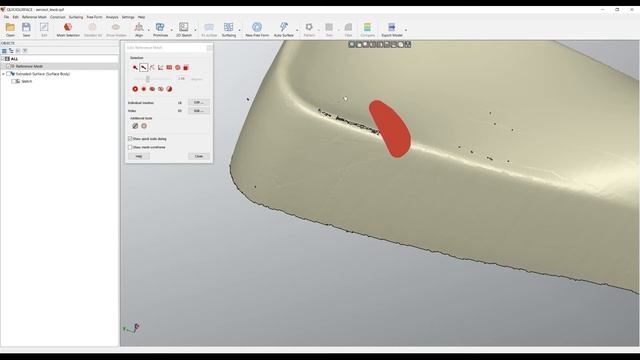640x360 pixels.
Task: Select the brush selection tool in dialog
Action: [144, 67]
